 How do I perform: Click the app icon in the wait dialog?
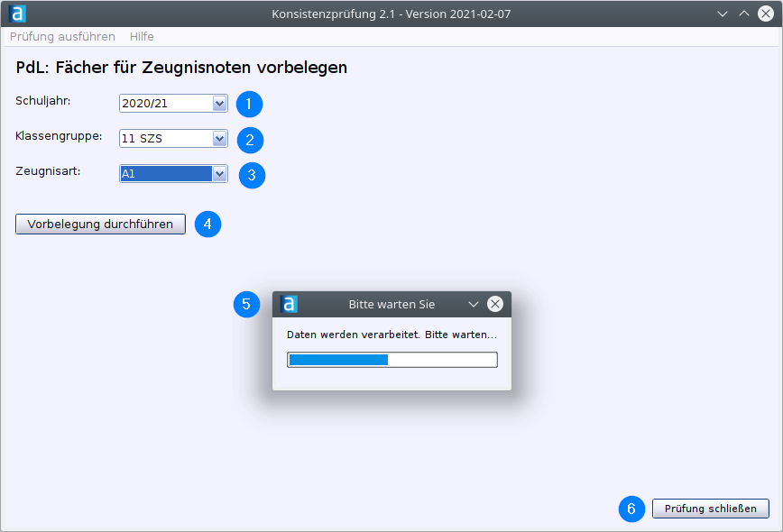tap(289, 304)
